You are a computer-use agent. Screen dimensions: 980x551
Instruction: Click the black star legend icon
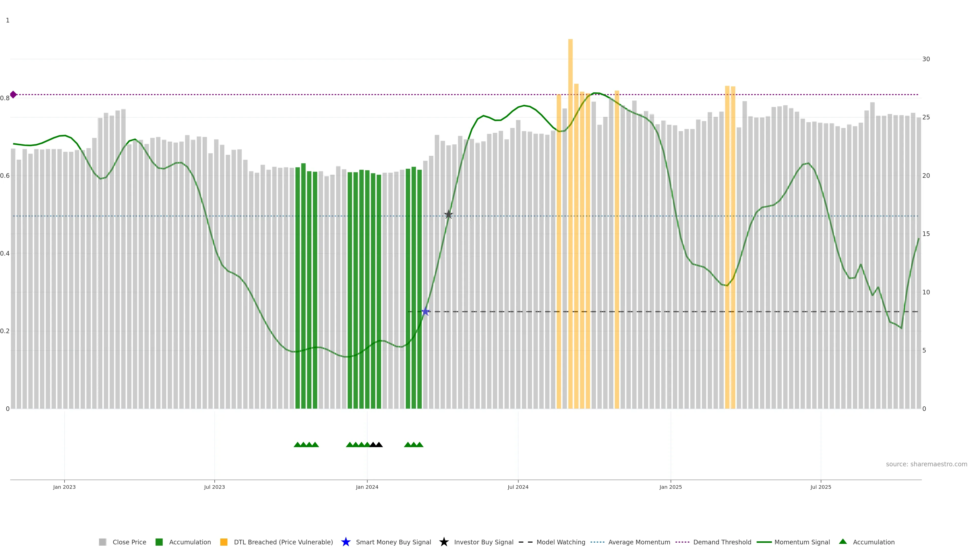[444, 542]
